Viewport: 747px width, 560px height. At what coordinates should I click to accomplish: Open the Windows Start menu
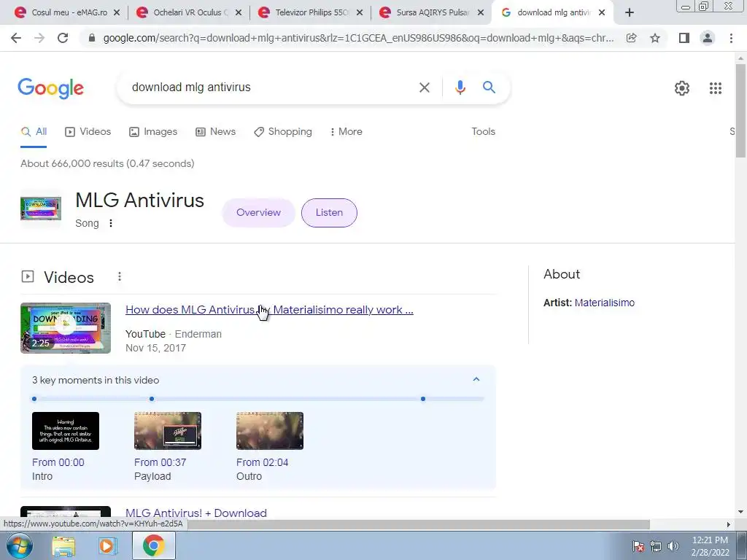[x=20, y=545]
